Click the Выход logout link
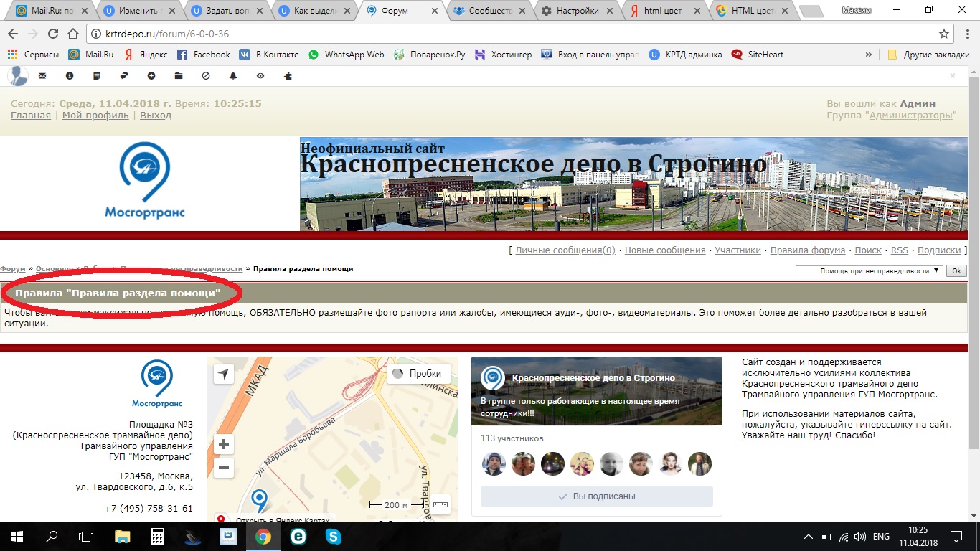Screen dimensions: 980x551 click(156, 115)
